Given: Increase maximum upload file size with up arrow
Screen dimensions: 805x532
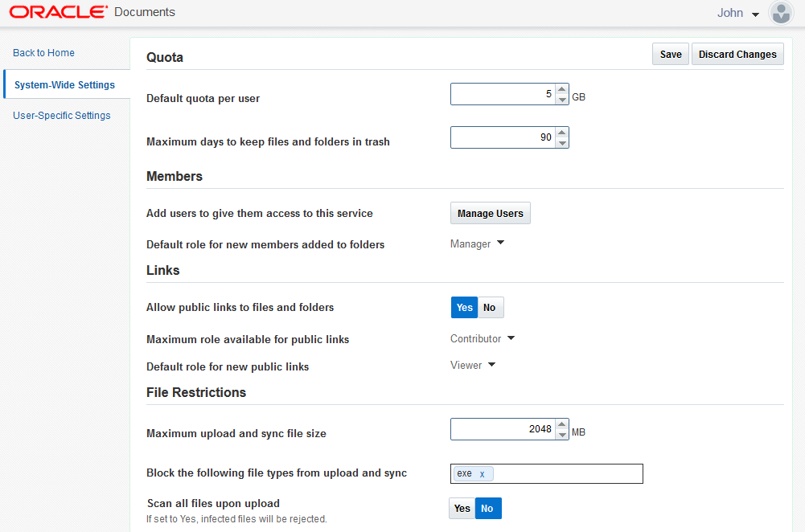Looking at the screenshot, I should tap(561, 424).
